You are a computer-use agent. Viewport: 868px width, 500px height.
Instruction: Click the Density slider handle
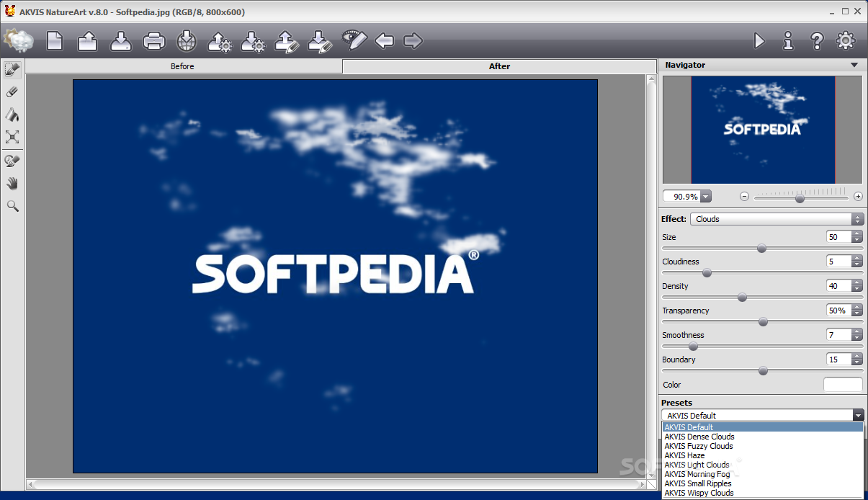click(742, 298)
